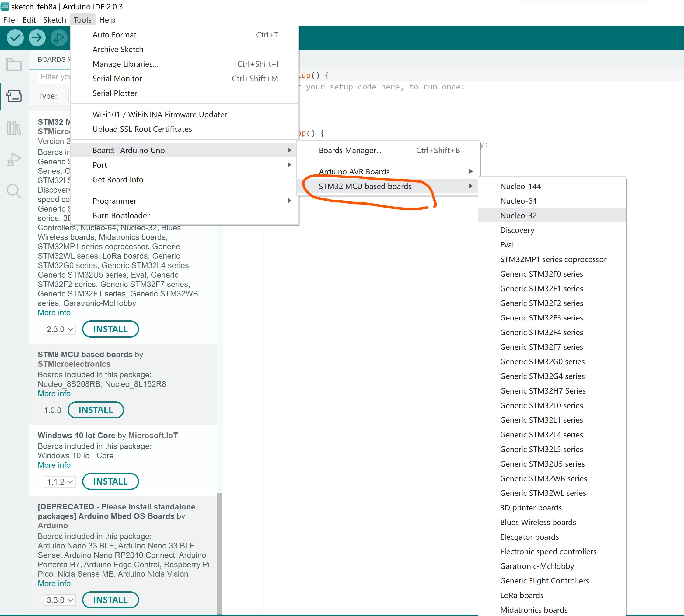This screenshot has height=616, width=684.
Task: Open the Debug sidebar icon
Action: point(14,159)
